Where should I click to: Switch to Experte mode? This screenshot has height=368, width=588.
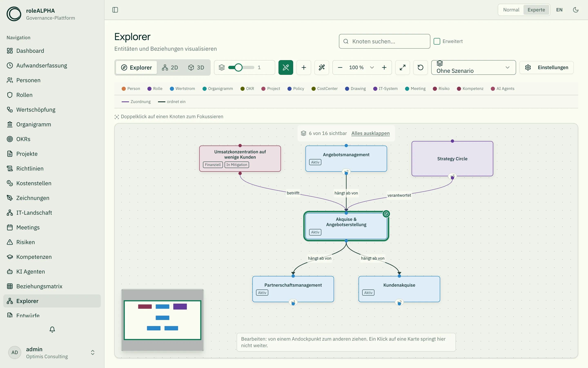536,10
